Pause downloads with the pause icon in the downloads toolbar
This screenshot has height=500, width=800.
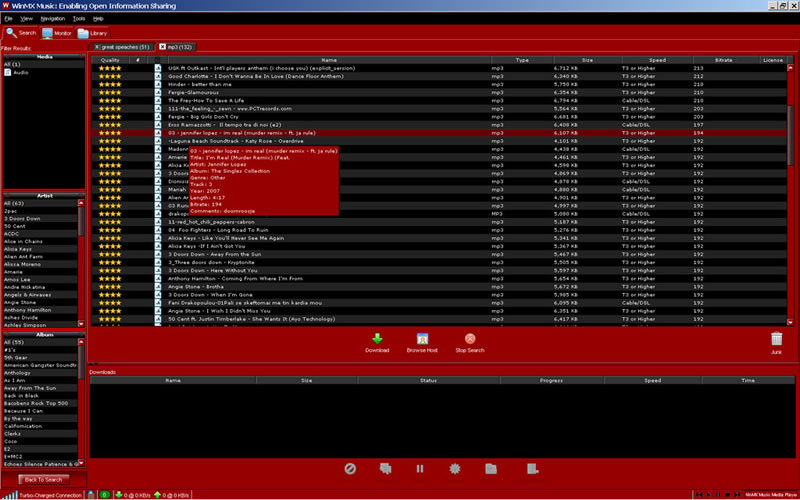click(x=419, y=468)
